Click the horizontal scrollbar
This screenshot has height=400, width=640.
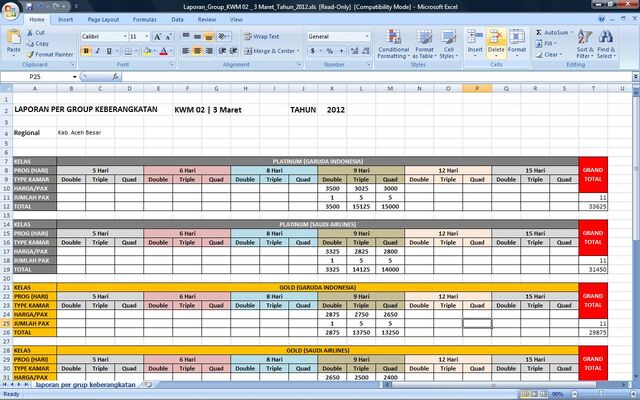click(506, 384)
